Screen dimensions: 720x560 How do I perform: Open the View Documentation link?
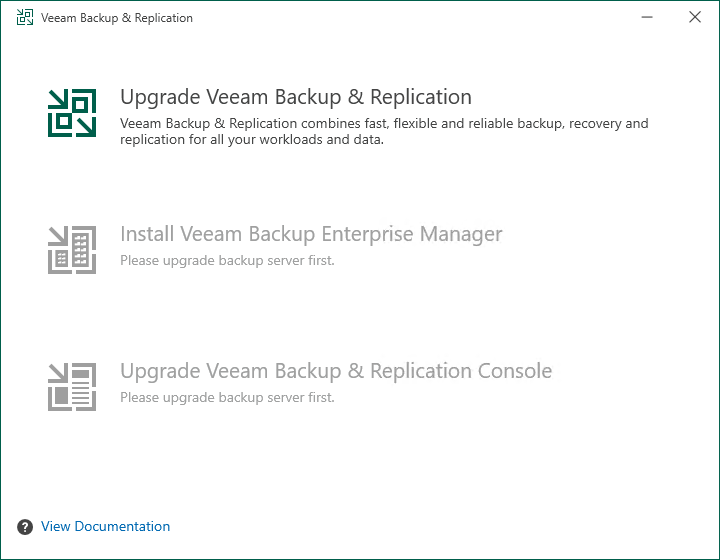[105, 527]
